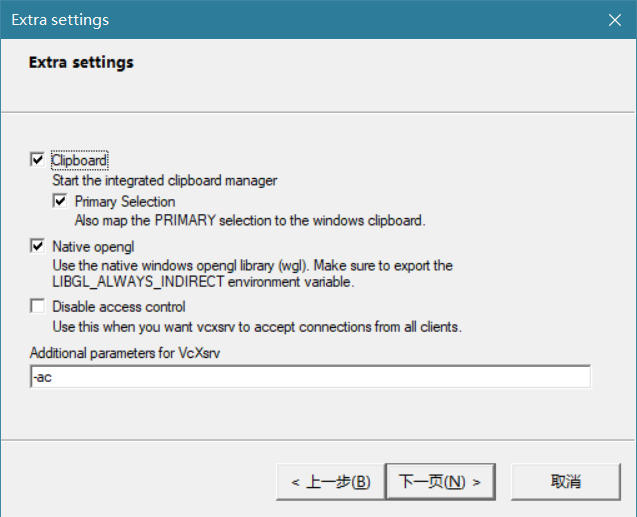Enable the Disable access control checkbox
Viewport: 637px width, 517px height.
[37, 306]
